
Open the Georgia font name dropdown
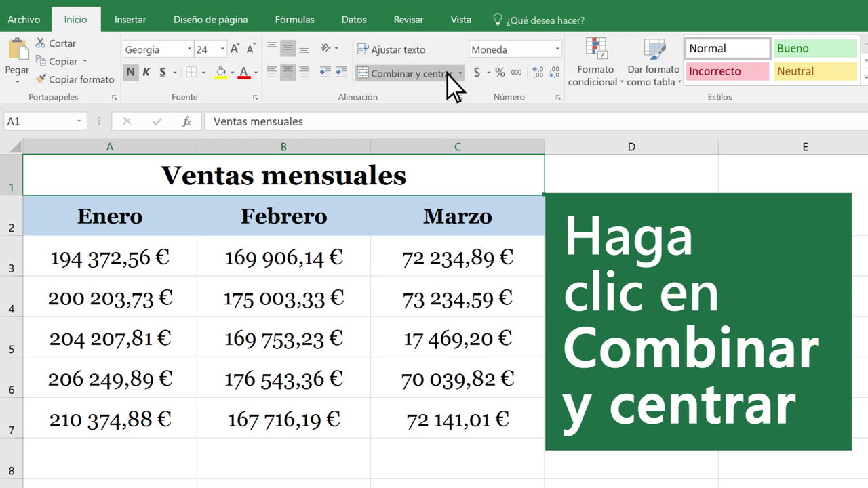189,49
